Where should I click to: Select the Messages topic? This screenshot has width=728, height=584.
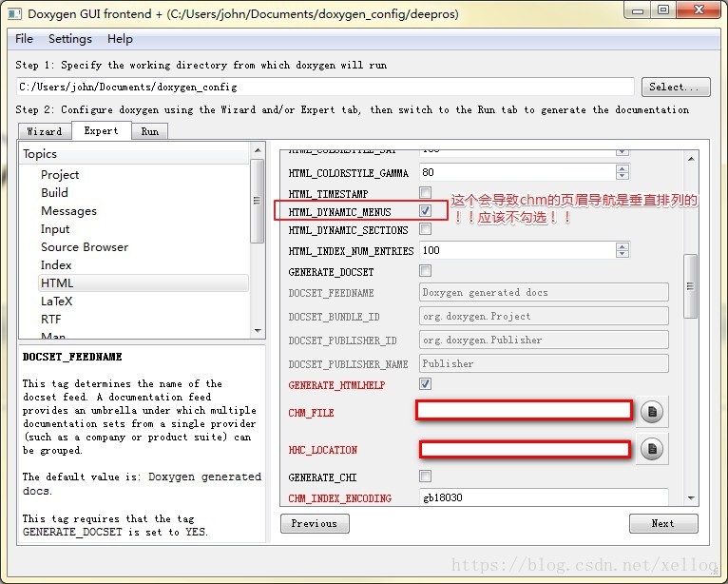pos(68,211)
